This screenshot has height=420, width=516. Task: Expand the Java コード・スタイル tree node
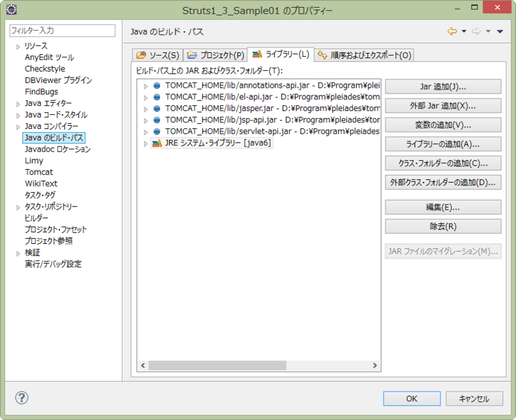[18, 115]
